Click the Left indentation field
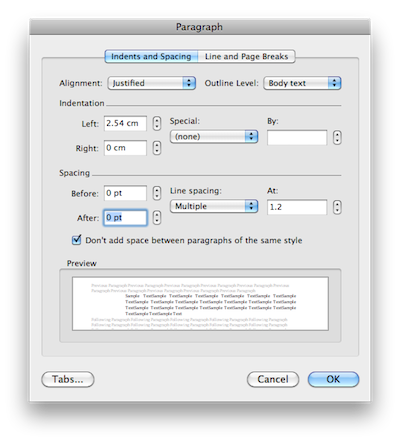400x442 pixels. tap(125, 123)
